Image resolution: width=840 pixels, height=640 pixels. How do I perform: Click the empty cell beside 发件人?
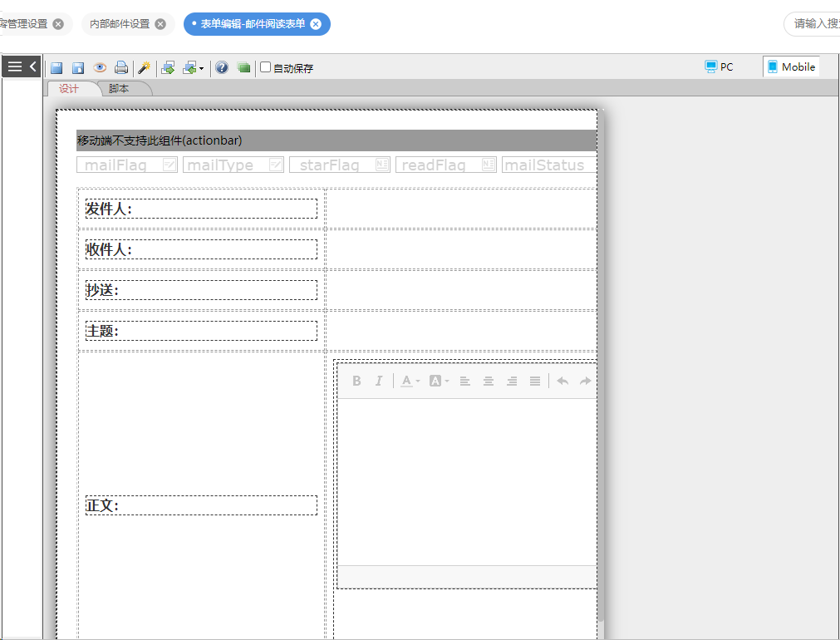(462, 209)
